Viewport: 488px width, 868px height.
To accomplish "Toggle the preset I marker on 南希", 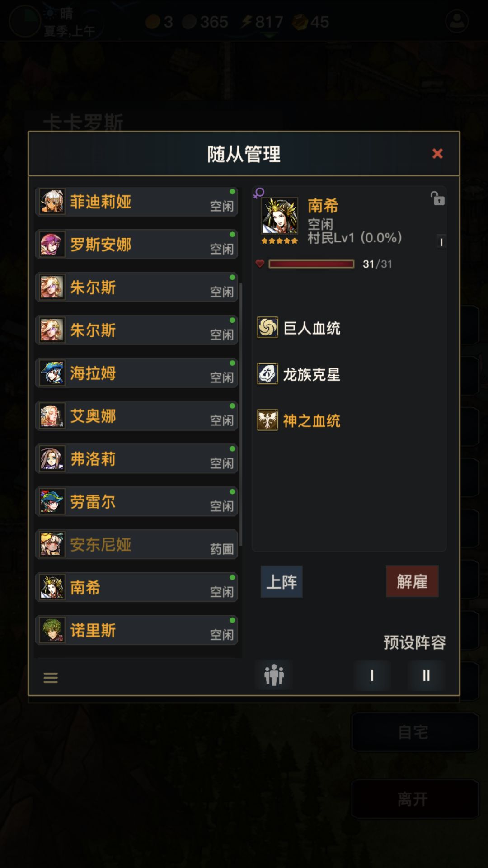I will point(441,242).
